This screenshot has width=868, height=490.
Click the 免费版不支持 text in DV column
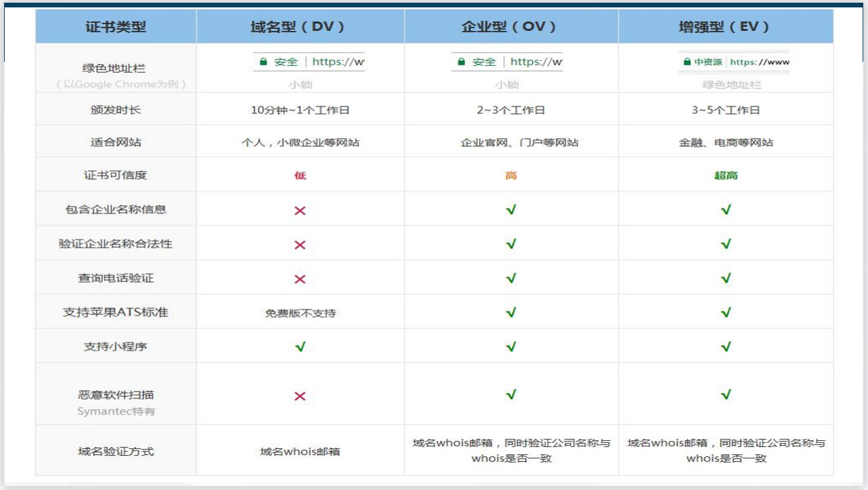(300, 313)
